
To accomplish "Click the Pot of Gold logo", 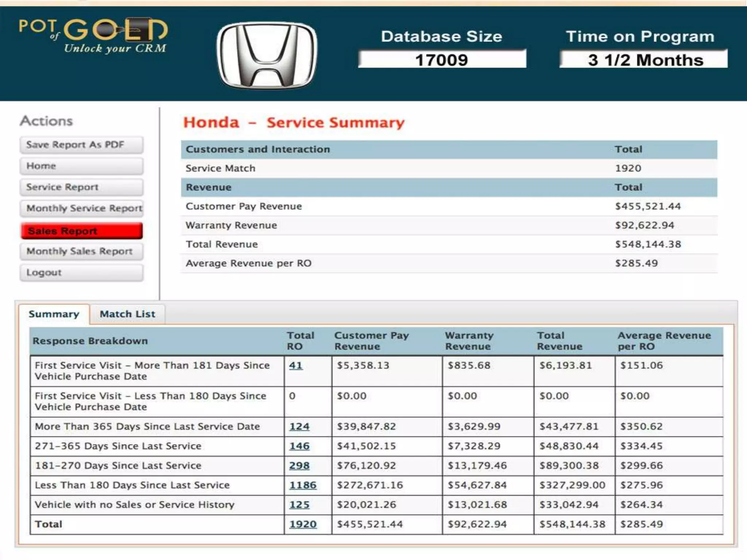I will 93,36.
